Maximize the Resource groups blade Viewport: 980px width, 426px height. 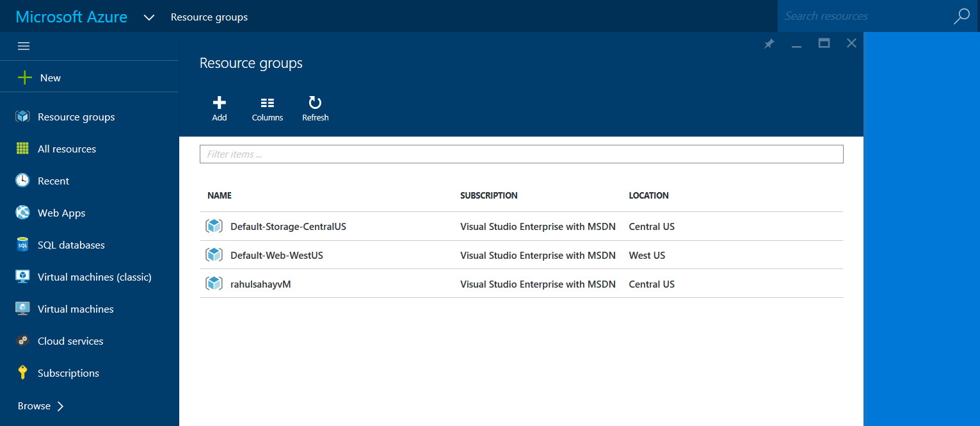[x=824, y=43]
